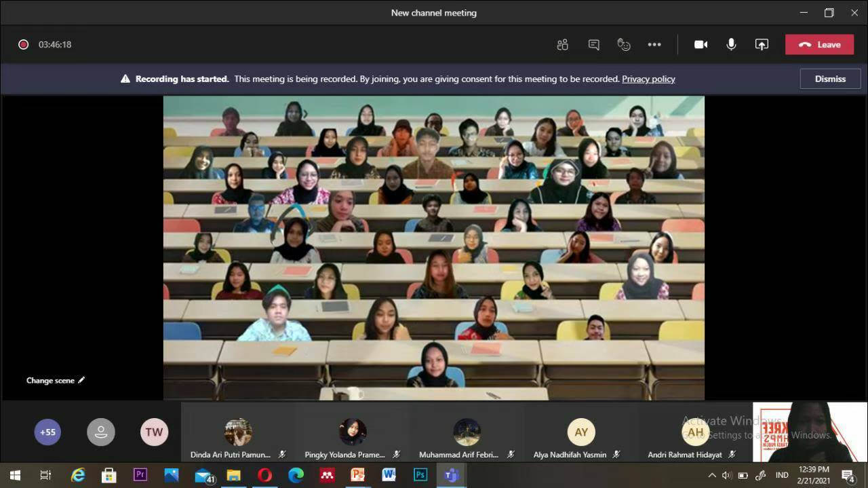Open the meeting chat conversation
Screen dimensions: 868x488
[x=593, y=45]
